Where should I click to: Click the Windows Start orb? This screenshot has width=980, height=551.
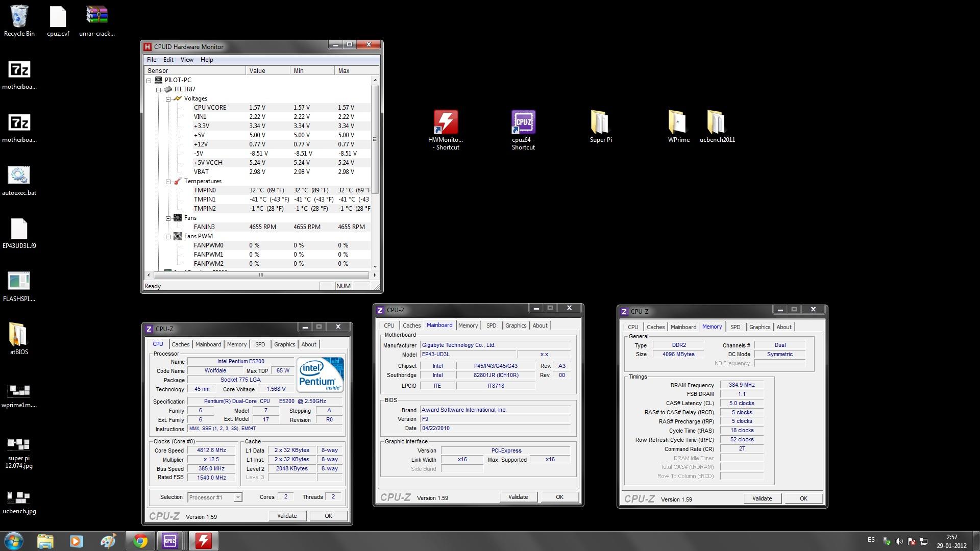[x=13, y=541]
